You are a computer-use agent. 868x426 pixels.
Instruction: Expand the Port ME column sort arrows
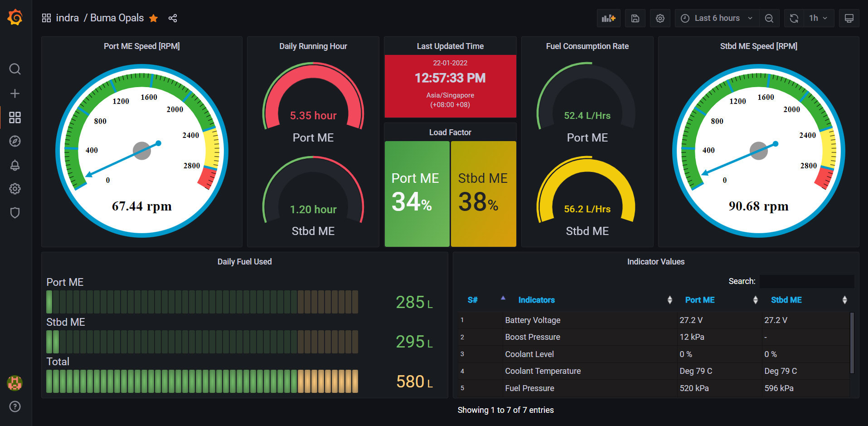tap(755, 299)
